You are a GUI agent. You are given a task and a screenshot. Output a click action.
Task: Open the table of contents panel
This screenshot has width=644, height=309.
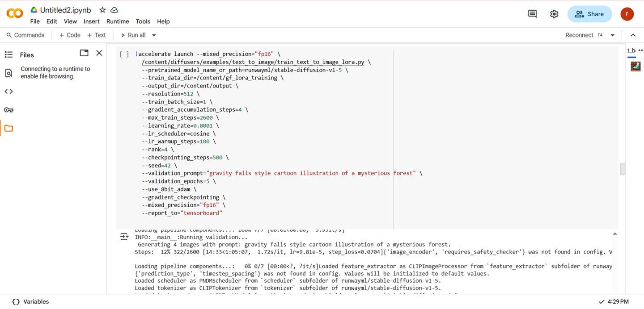coord(8,54)
